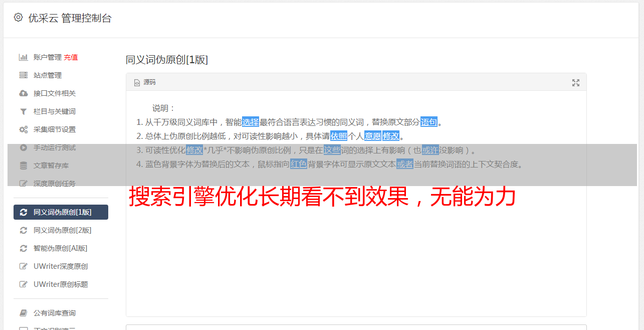Click highlighted word 选择 in editor text

click(251, 122)
